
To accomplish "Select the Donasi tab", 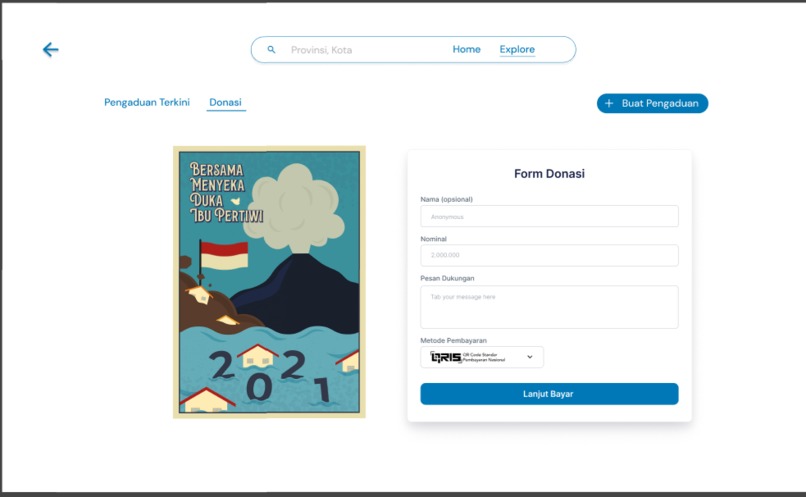I will click(225, 102).
